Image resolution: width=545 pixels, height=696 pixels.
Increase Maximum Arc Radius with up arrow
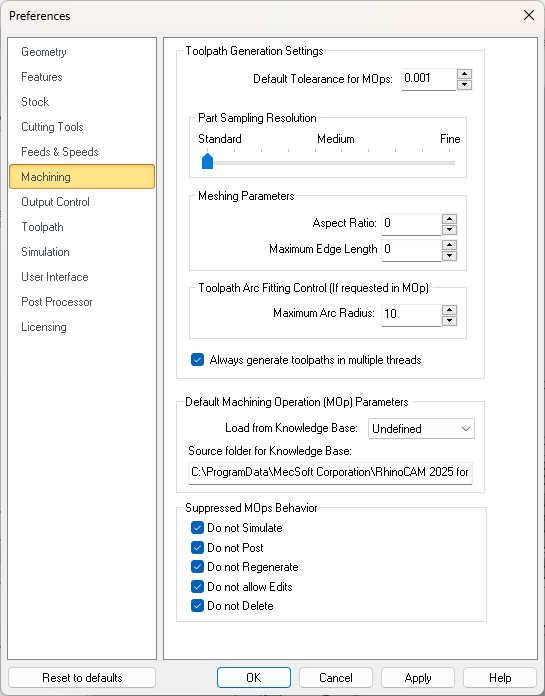pyautogui.click(x=450, y=310)
